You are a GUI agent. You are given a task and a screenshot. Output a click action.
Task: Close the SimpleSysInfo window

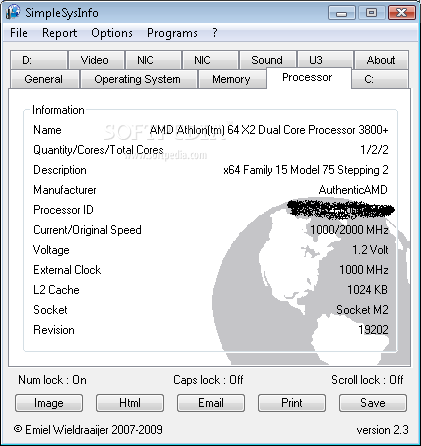click(402, 13)
